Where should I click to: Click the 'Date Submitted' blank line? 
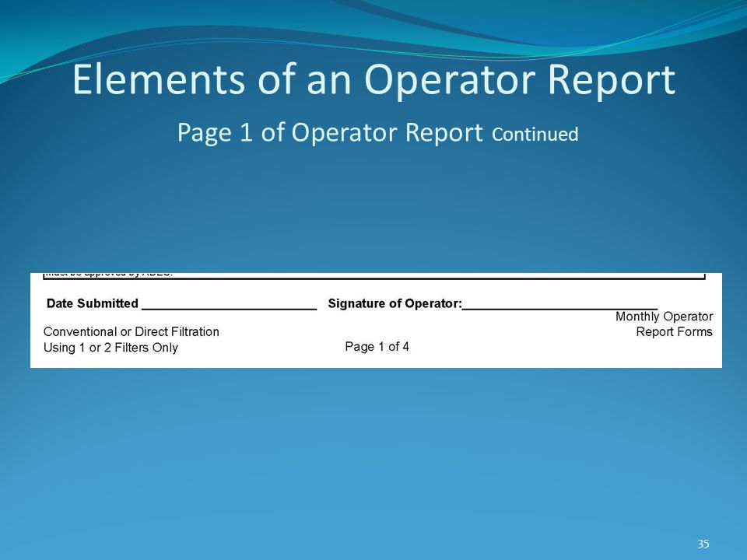pos(229,308)
